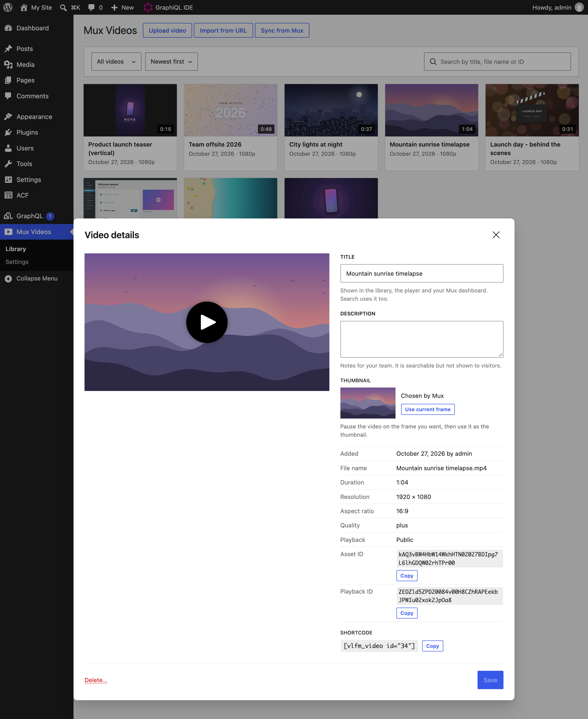This screenshot has height=719, width=588.
Task: Click the Chosen by Mux thumbnail image
Action: [x=368, y=403]
